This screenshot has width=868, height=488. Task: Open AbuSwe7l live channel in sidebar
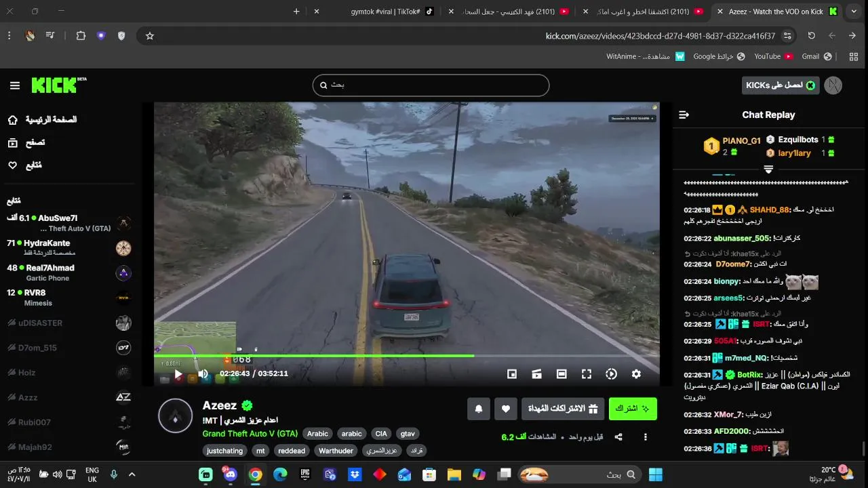tap(68, 223)
